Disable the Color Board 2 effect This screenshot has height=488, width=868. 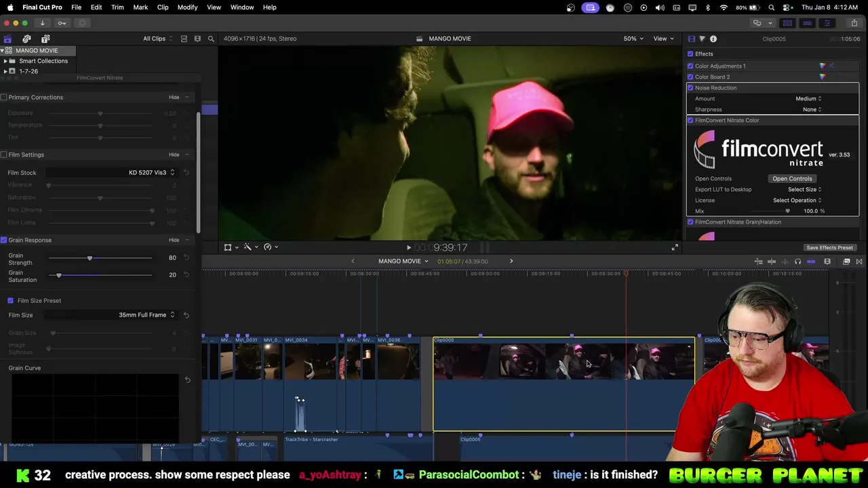point(690,77)
